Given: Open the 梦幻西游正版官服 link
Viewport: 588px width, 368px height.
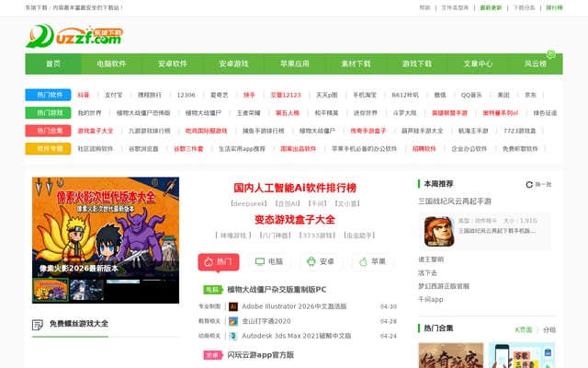Looking at the screenshot, I should tap(444, 286).
